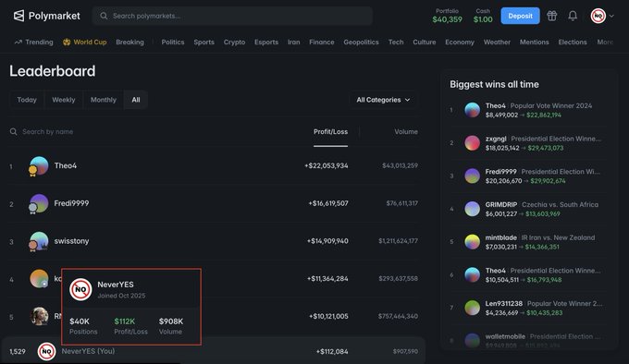Click GRIMDRIP avatar in Biggest wins
Image resolution: width=629 pixels, height=364 pixels.
click(x=472, y=209)
